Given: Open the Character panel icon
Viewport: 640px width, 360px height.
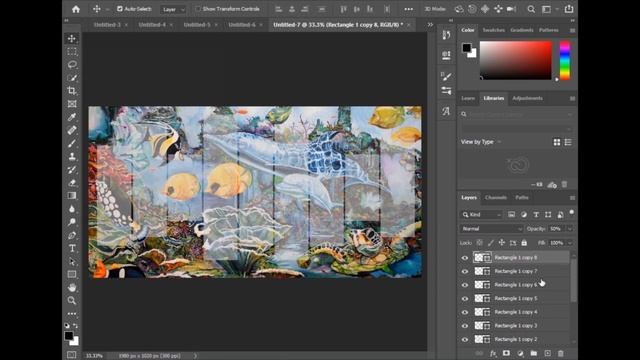Looking at the screenshot, I should [x=446, y=111].
